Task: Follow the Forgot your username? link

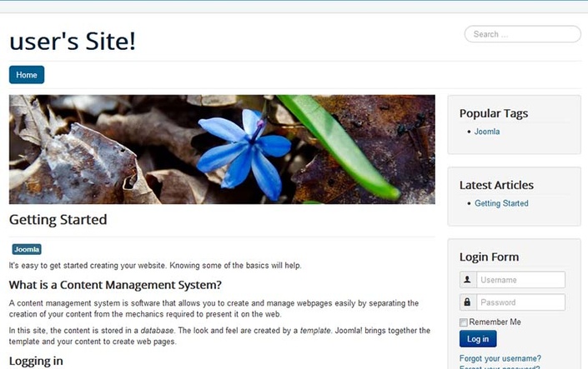Action: tap(500, 358)
